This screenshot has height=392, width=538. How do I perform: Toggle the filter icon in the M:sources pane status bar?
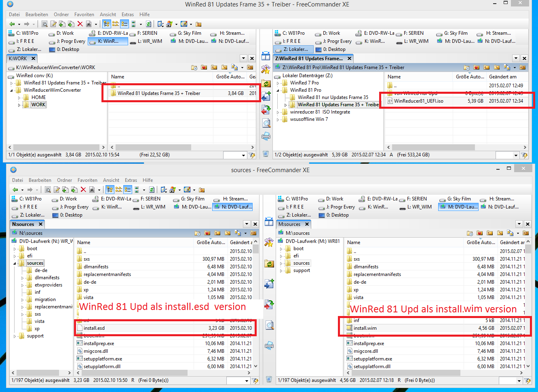coord(527,381)
